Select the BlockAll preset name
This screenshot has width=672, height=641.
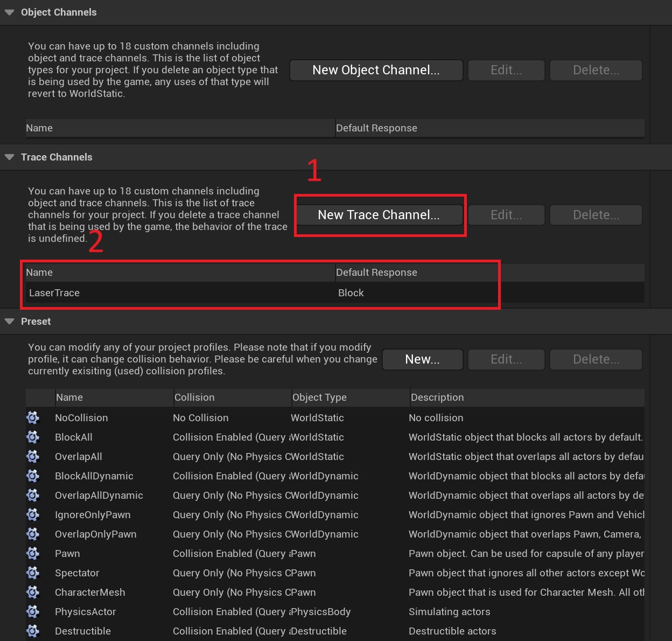click(x=74, y=437)
